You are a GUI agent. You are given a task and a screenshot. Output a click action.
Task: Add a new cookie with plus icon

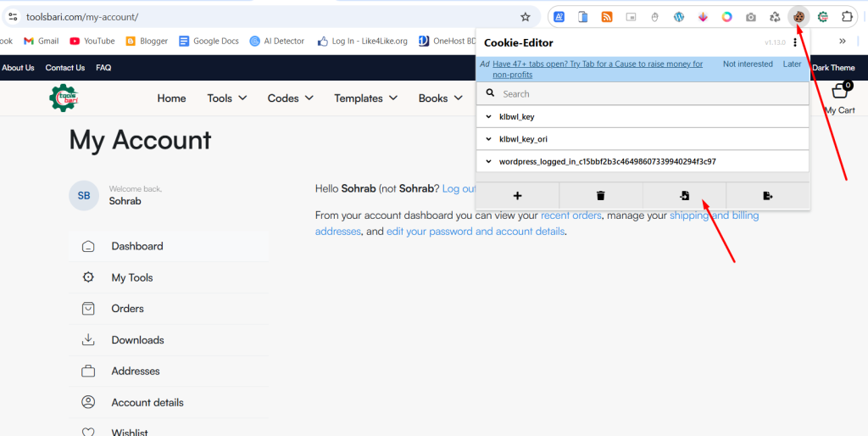click(x=517, y=196)
